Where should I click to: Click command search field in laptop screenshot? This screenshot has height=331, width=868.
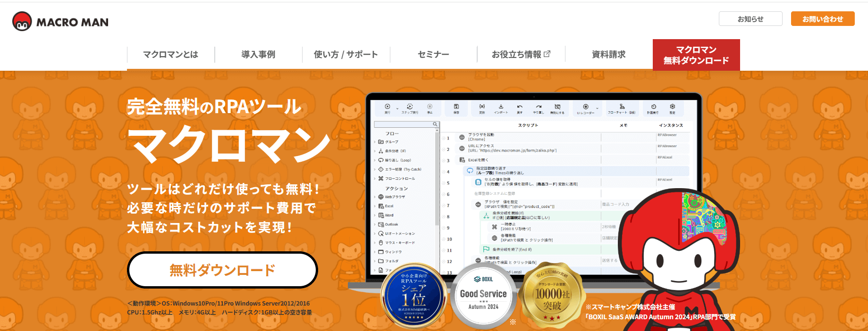tap(406, 124)
